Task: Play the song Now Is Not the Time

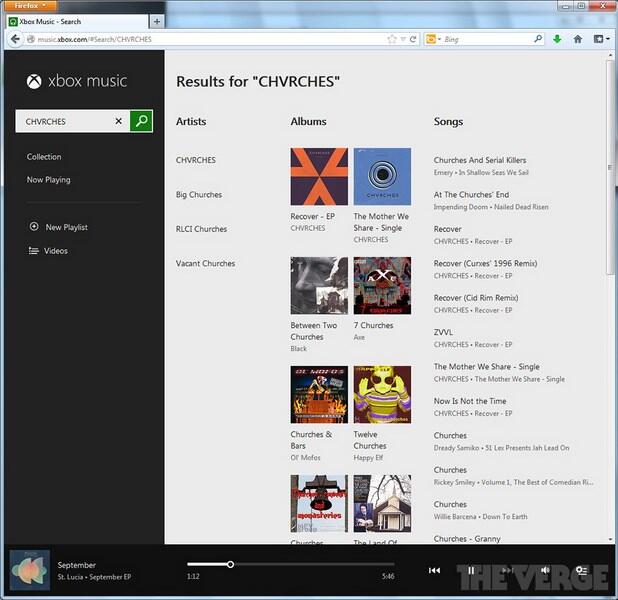Action: [470, 401]
